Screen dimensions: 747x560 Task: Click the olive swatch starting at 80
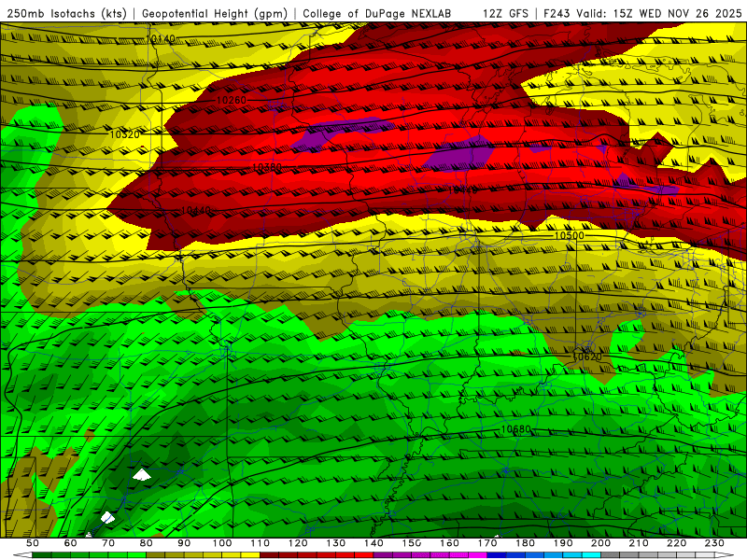pyautogui.click(x=155, y=555)
